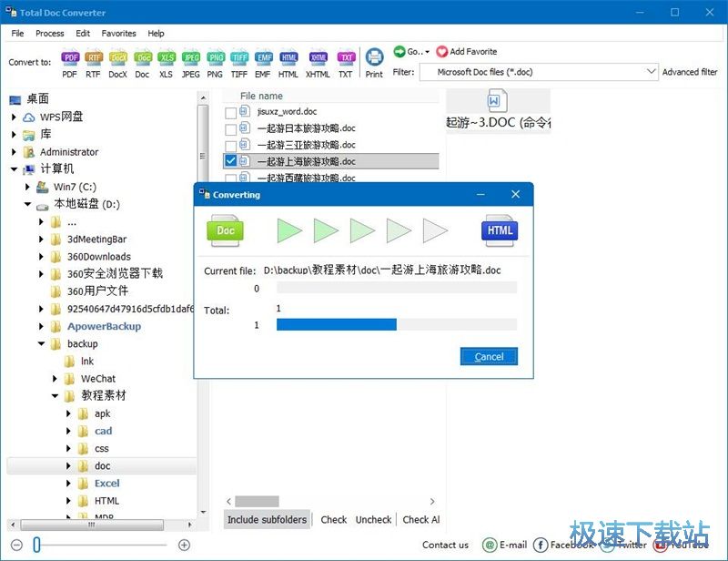Open the Favorites menu
Viewport: 728px width, 561px height.
(x=119, y=34)
